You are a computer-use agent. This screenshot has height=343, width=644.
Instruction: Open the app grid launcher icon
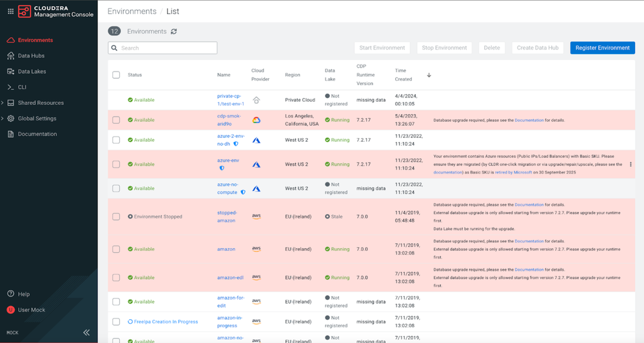(x=11, y=12)
